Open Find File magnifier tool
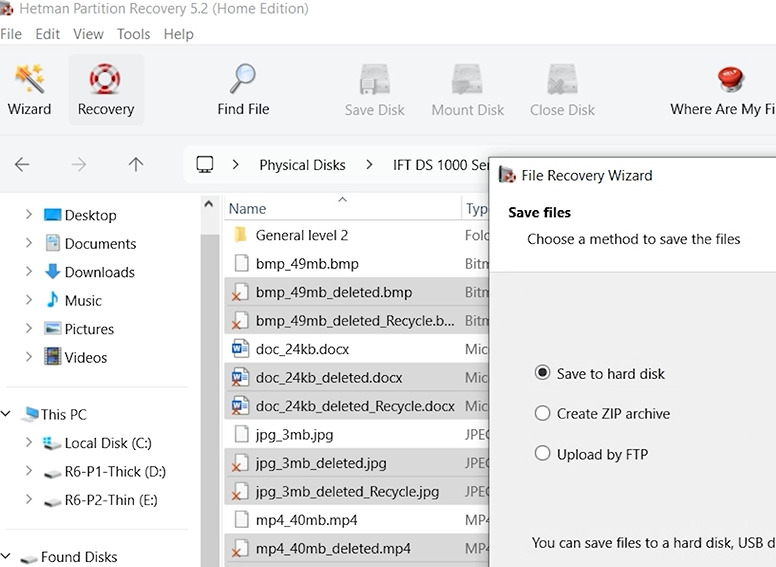Image resolution: width=776 pixels, height=567 pixels. click(x=243, y=90)
